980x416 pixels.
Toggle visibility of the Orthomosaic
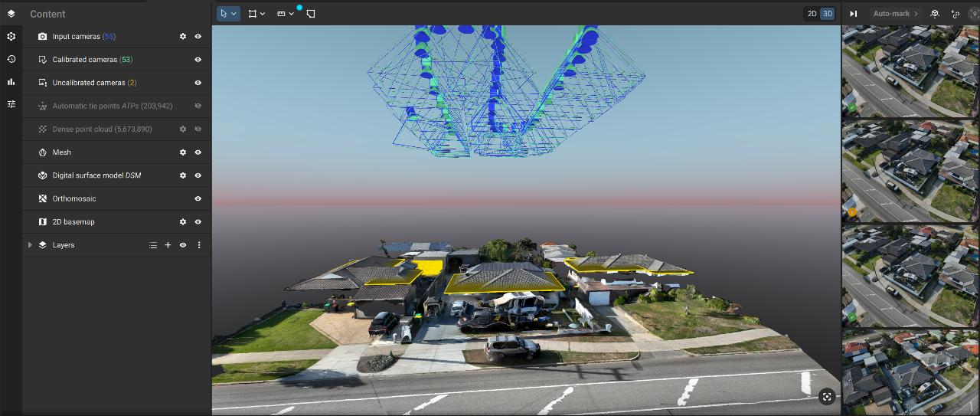coord(198,198)
